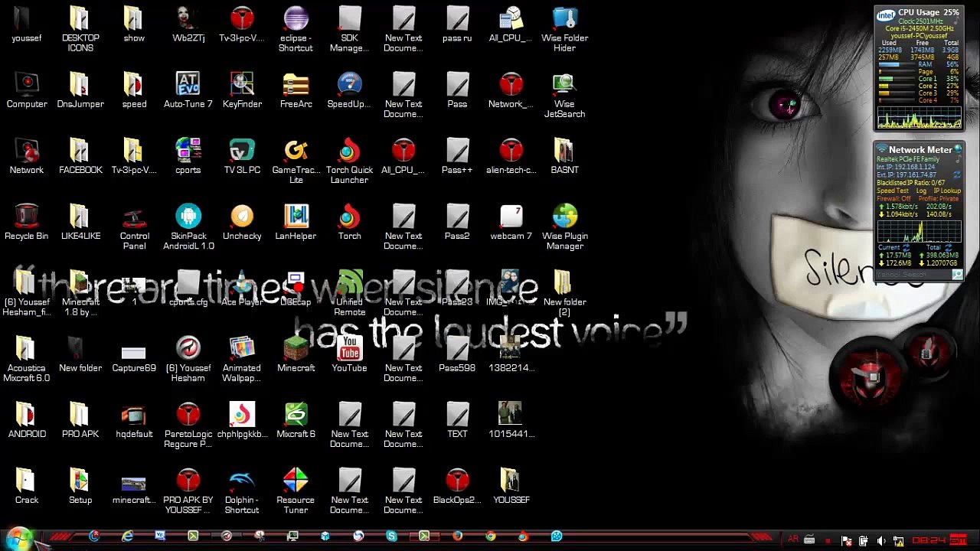Launch Auto-Tune 7 from the desktop

[188, 85]
